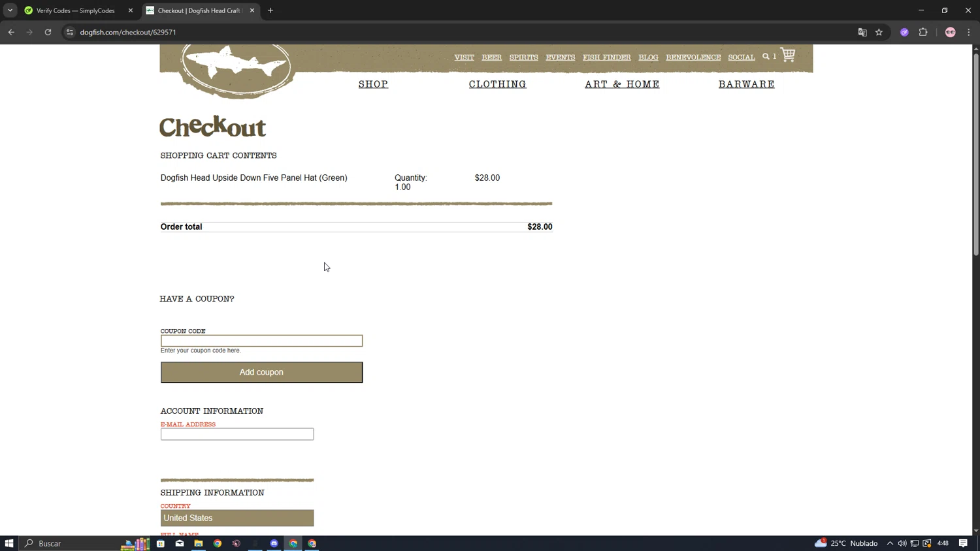
Task: Show hidden system tray icons
Action: [x=890, y=543]
